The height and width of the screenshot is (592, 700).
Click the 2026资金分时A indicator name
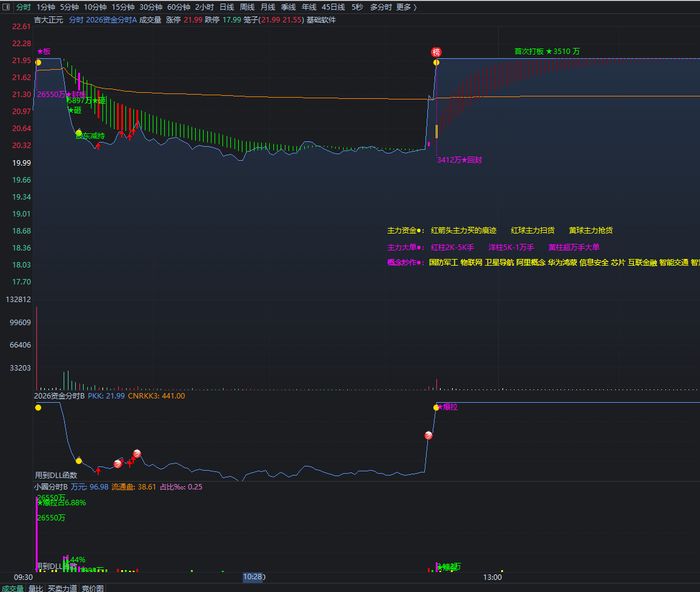coord(111,20)
